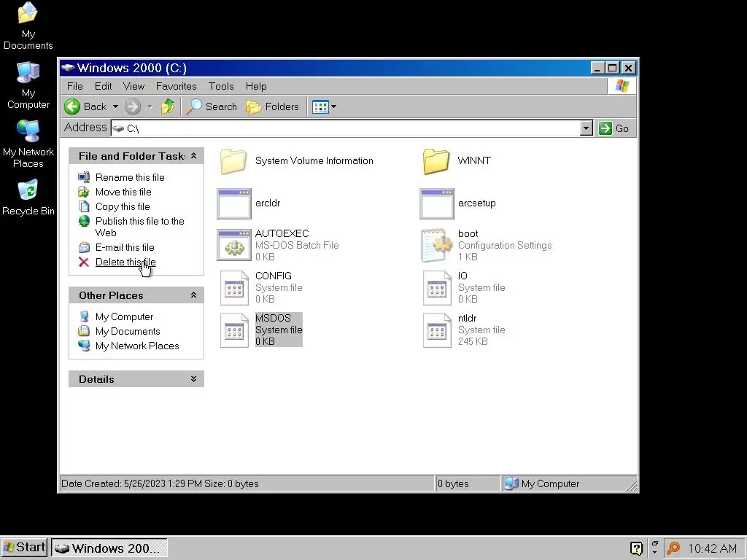Expand the Details panel

coord(193,379)
